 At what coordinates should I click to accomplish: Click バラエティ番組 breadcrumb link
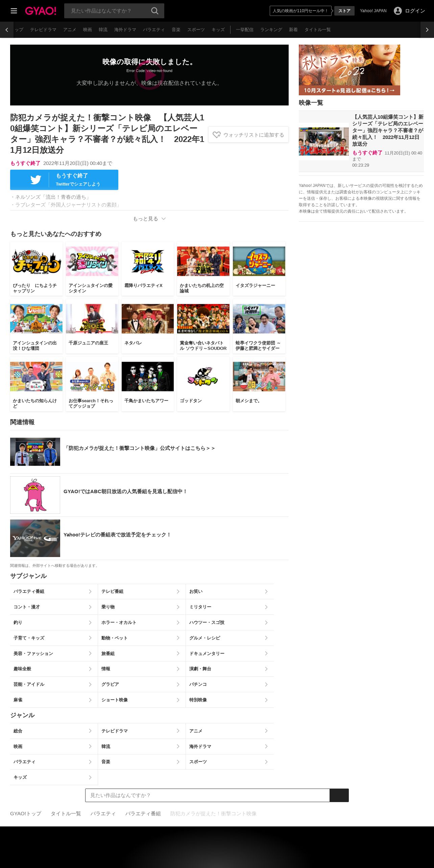[143, 814]
